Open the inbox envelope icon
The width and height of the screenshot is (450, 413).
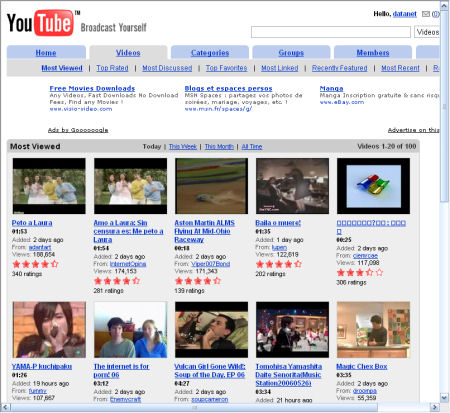click(x=426, y=14)
